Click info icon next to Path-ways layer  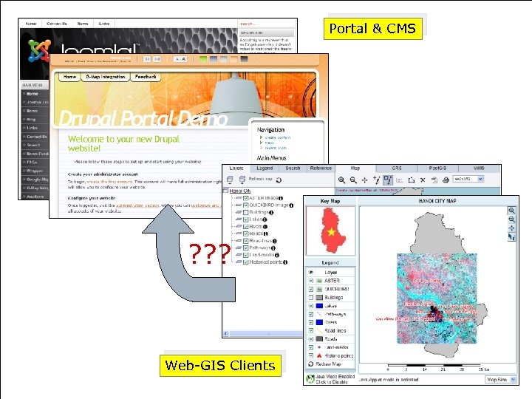coord(273,248)
